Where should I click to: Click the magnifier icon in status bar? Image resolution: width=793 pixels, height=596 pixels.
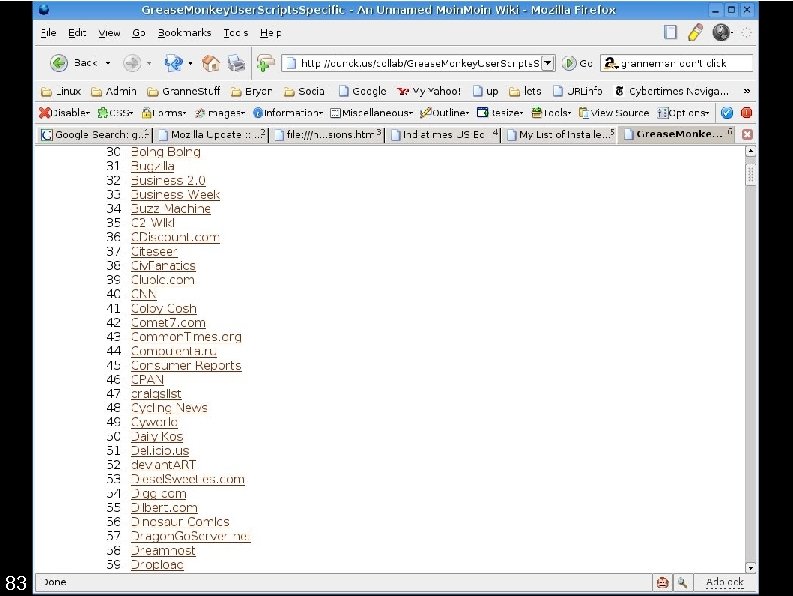pos(682,582)
